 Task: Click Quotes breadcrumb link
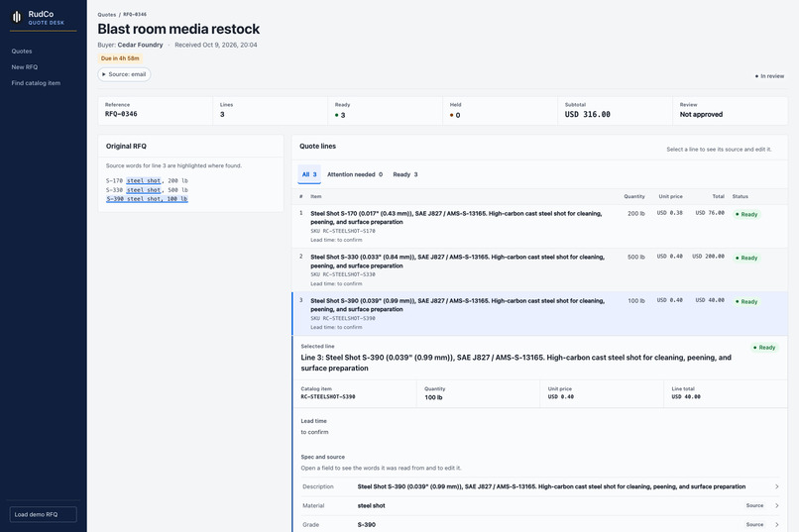click(106, 14)
